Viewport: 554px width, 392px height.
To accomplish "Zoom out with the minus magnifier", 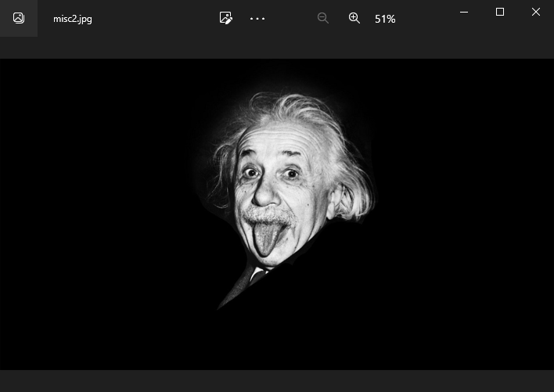I will (323, 18).
